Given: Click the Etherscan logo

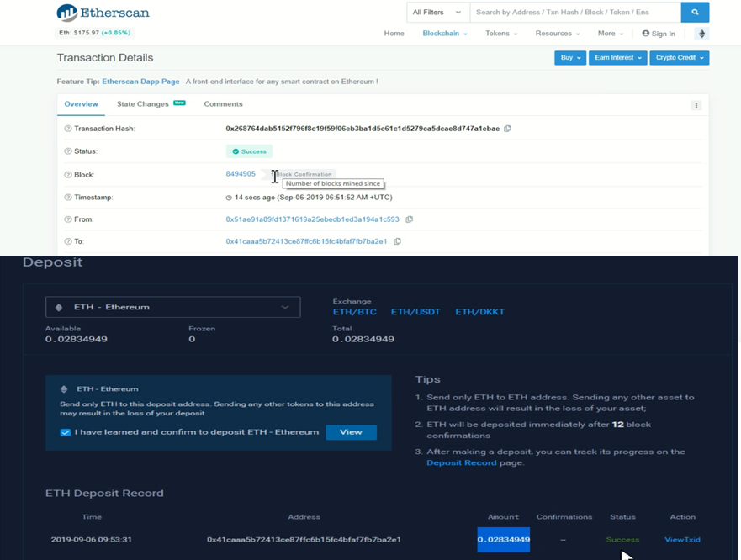Looking at the screenshot, I should [x=103, y=13].
